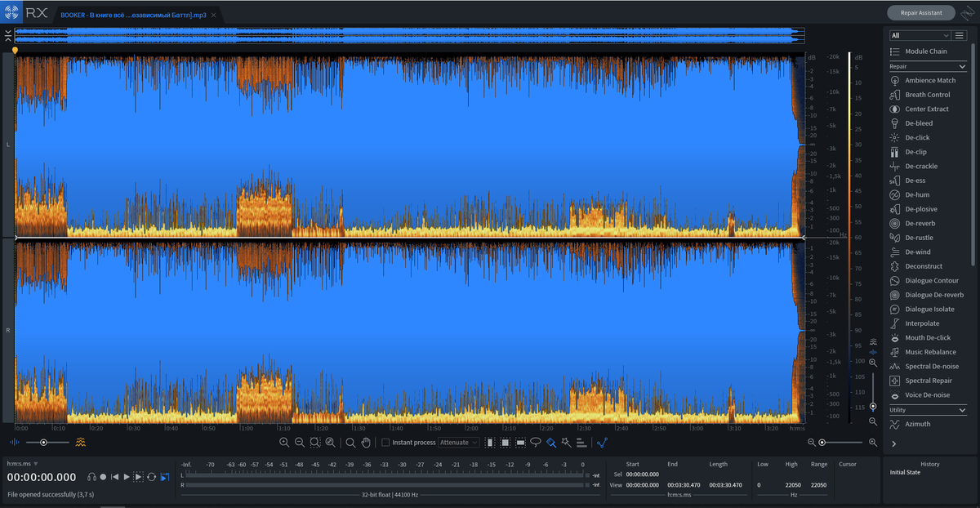Switch to the BOOKER mp3 file tab
The height and width of the screenshot is (508, 980).
pos(133,15)
